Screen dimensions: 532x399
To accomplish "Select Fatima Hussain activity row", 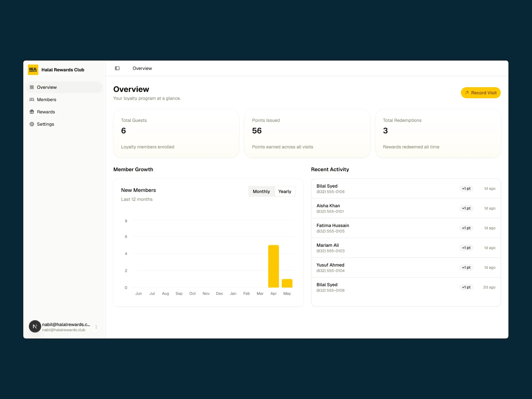I will point(406,228).
